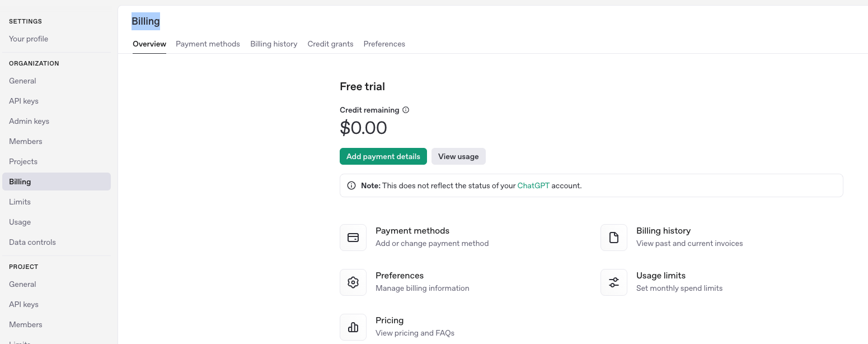Click the View usage button
868x344 pixels.
point(458,156)
